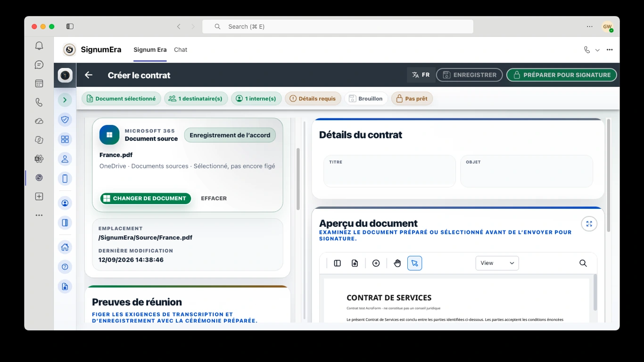Viewport: 644px width, 362px height.
Task: Open the shield icon in the SignumEra sidebar
Action: 65,119
